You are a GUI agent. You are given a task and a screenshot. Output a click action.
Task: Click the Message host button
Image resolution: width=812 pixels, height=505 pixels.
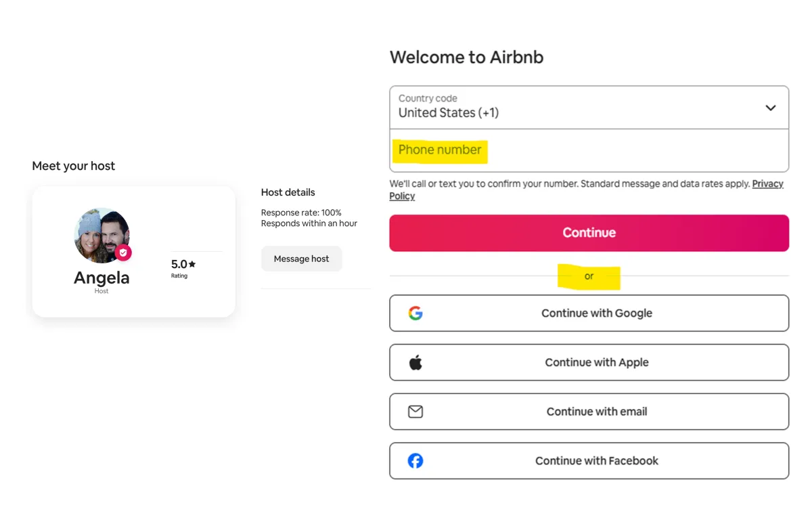[x=301, y=259]
